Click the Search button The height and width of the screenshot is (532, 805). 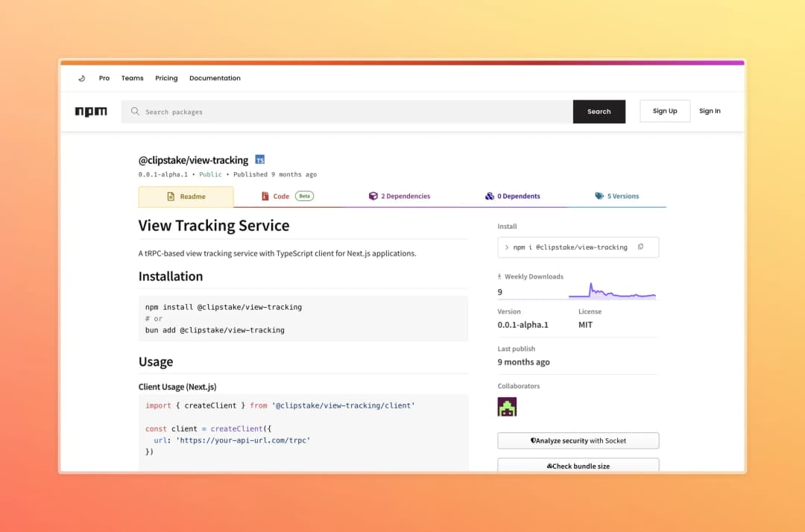coord(599,111)
